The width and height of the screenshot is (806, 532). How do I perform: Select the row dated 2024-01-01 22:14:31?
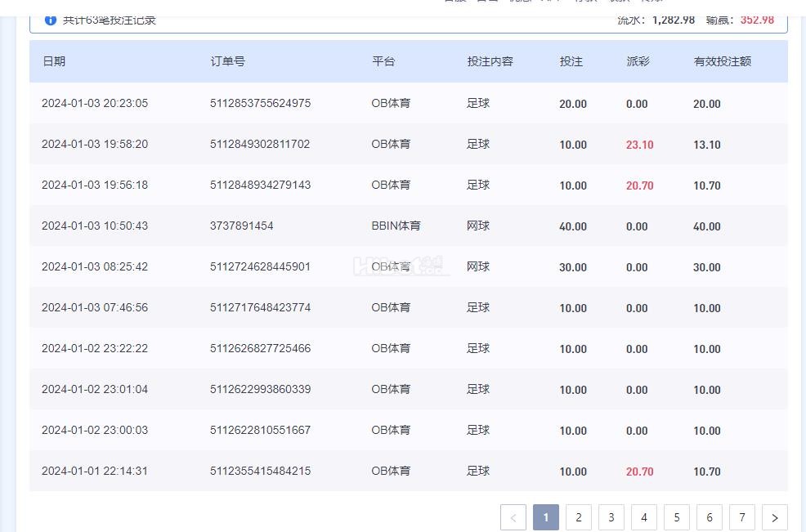[95, 472]
